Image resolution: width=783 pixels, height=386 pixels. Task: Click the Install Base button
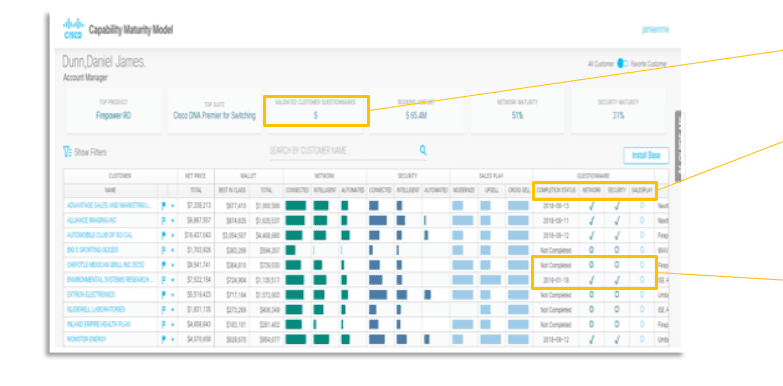click(646, 155)
